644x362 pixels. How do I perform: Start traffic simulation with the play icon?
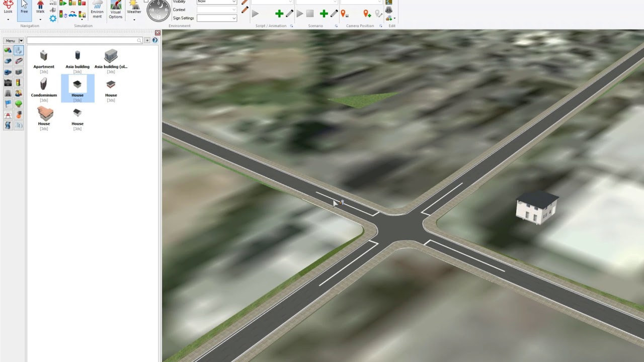[63, 3]
